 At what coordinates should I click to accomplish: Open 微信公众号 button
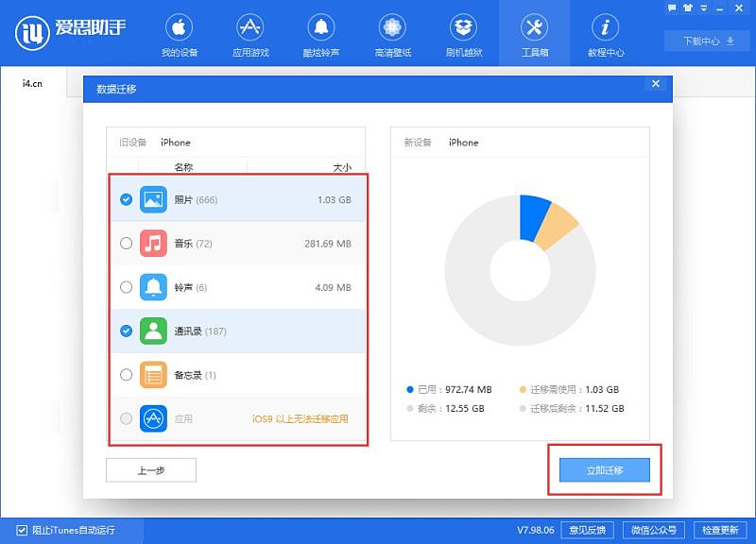(x=654, y=530)
